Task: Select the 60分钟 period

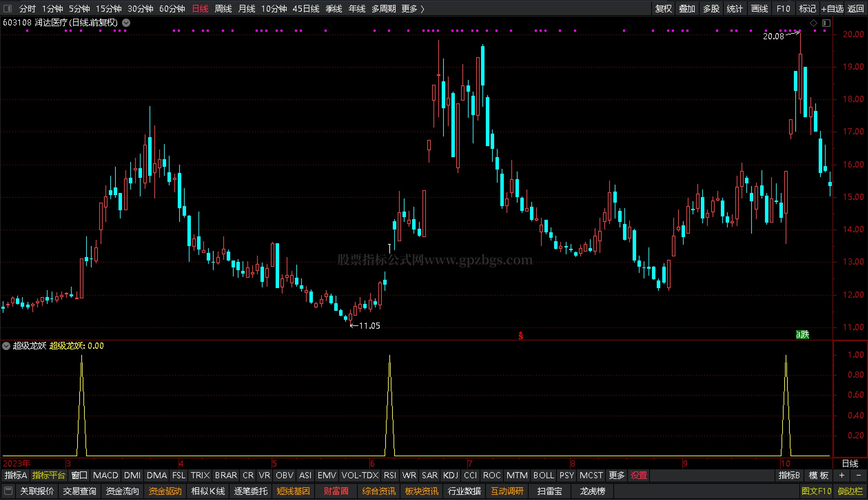Action: click(x=172, y=9)
